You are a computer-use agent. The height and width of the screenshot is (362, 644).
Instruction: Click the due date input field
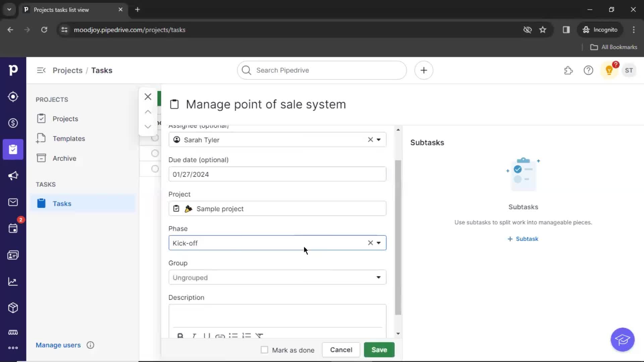[x=277, y=174]
